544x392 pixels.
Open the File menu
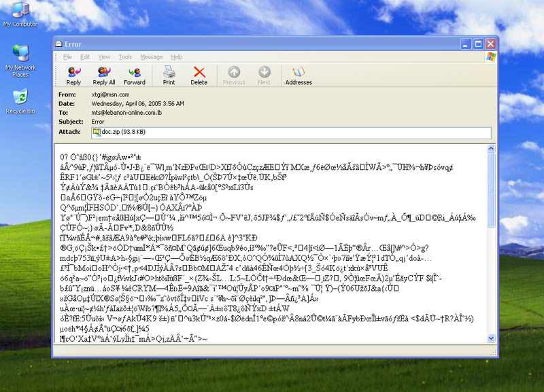coord(67,57)
